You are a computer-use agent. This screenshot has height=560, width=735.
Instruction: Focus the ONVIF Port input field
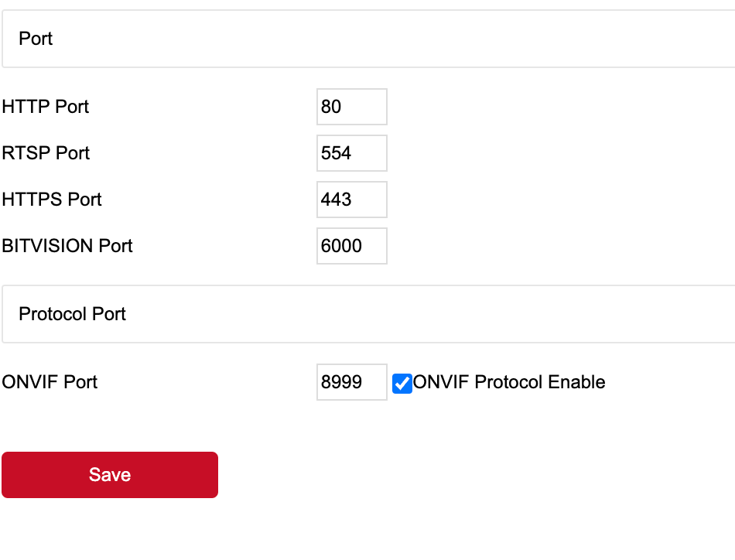click(x=351, y=382)
